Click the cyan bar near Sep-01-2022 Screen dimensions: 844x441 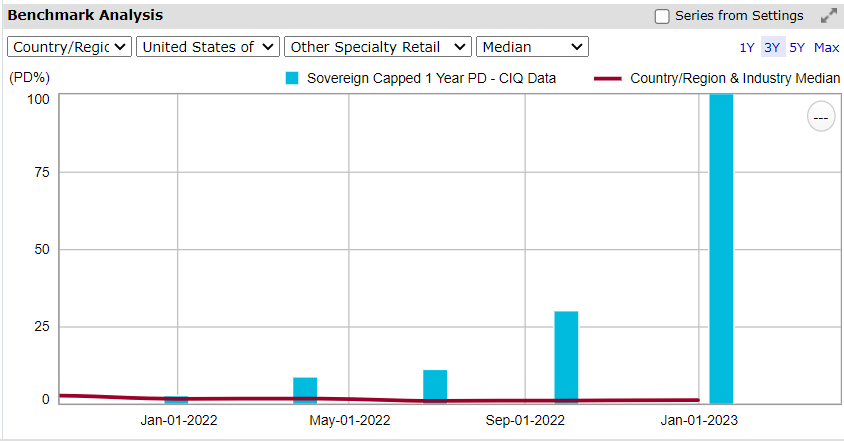(x=566, y=356)
